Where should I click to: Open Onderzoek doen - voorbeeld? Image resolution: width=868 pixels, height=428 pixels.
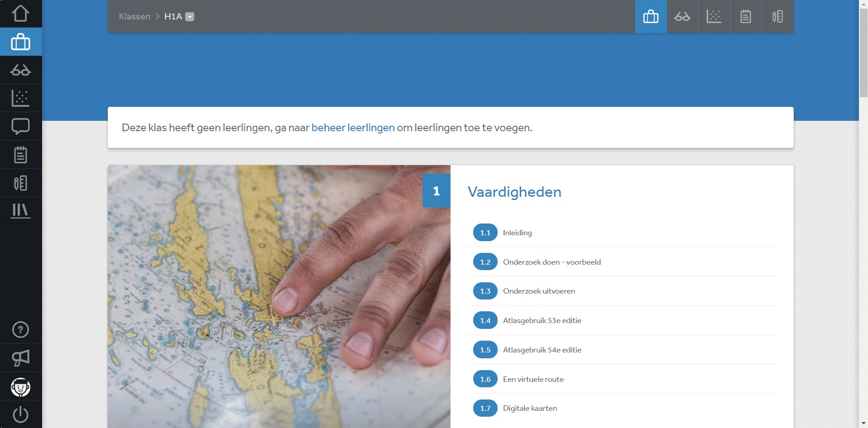point(622,262)
